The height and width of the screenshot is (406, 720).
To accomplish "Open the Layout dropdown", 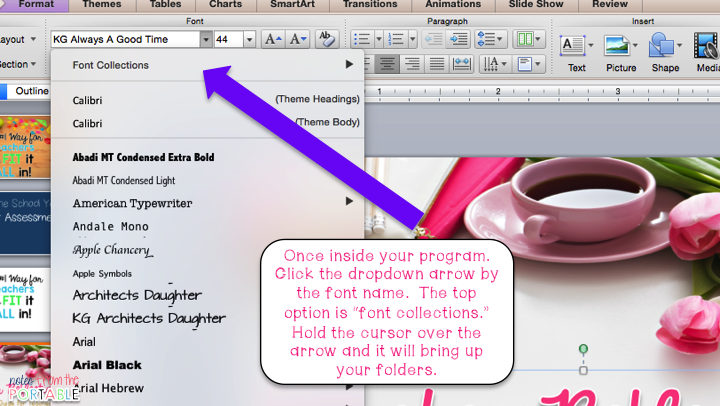I will pos(18,39).
